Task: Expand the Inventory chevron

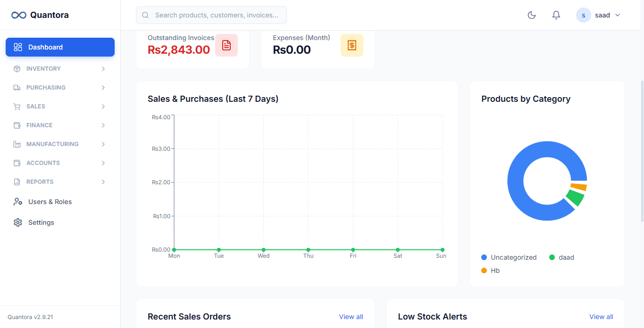Action: click(103, 69)
